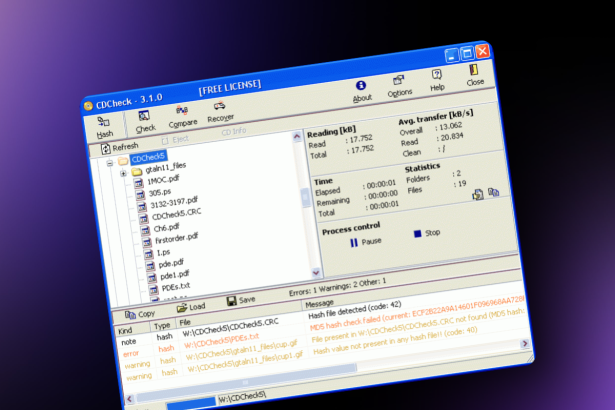Click the 'MD5 hash check failed' message
The width and height of the screenshot is (615, 410).
pos(417,314)
